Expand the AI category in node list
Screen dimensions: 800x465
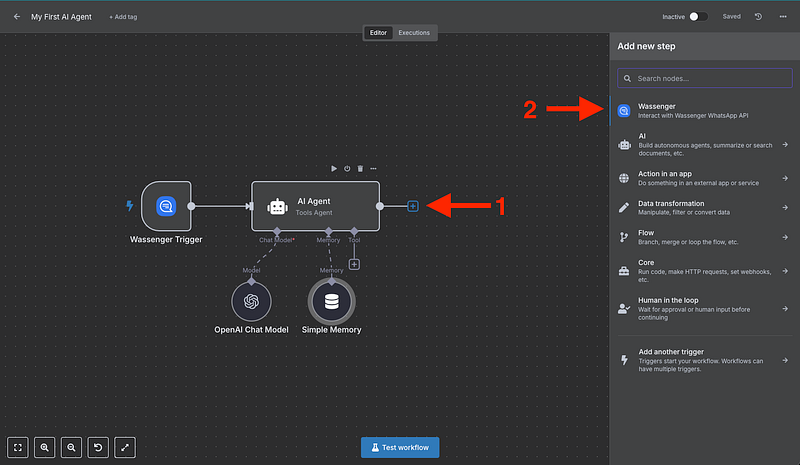click(x=704, y=144)
